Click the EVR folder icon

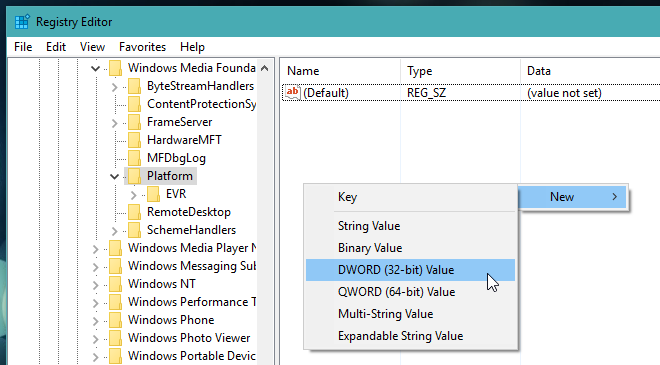(153, 194)
